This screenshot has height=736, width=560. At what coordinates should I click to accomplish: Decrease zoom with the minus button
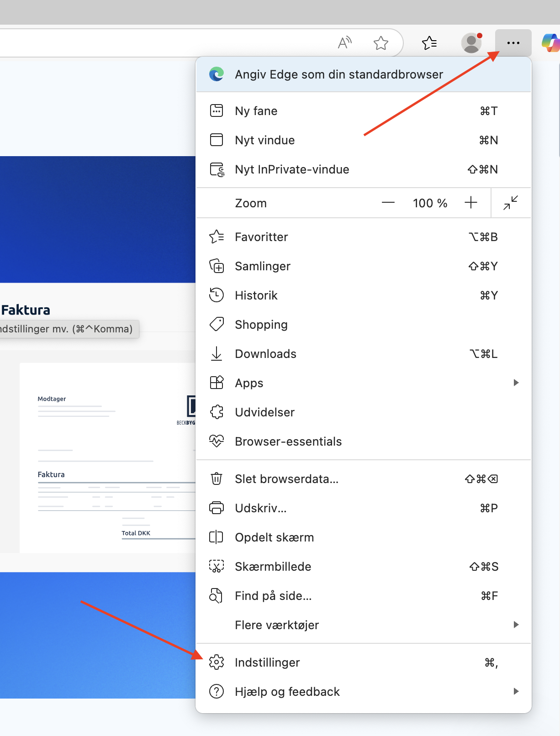388,203
